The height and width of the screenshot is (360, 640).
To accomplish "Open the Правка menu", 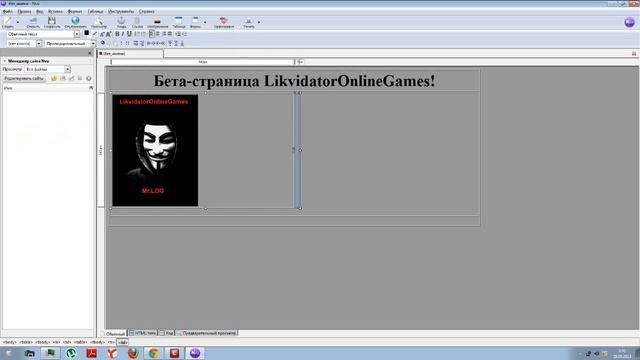I will pos(24,11).
